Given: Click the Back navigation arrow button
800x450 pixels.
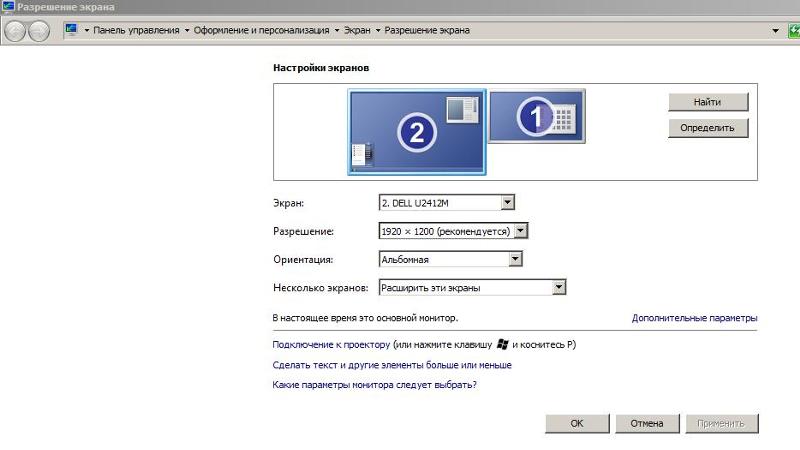Looking at the screenshot, I should (x=15, y=31).
